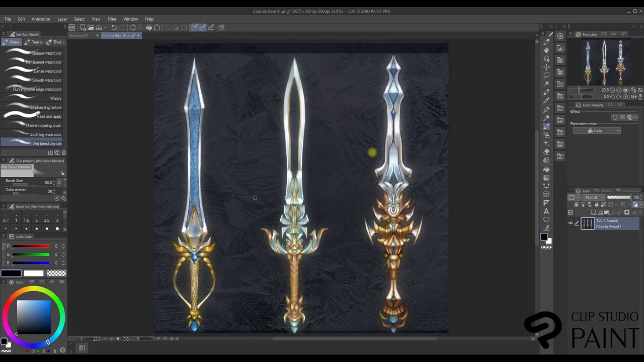Select the Brush tool in tool palette
The height and width of the screenshot is (362, 644).
pyautogui.click(x=547, y=127)
